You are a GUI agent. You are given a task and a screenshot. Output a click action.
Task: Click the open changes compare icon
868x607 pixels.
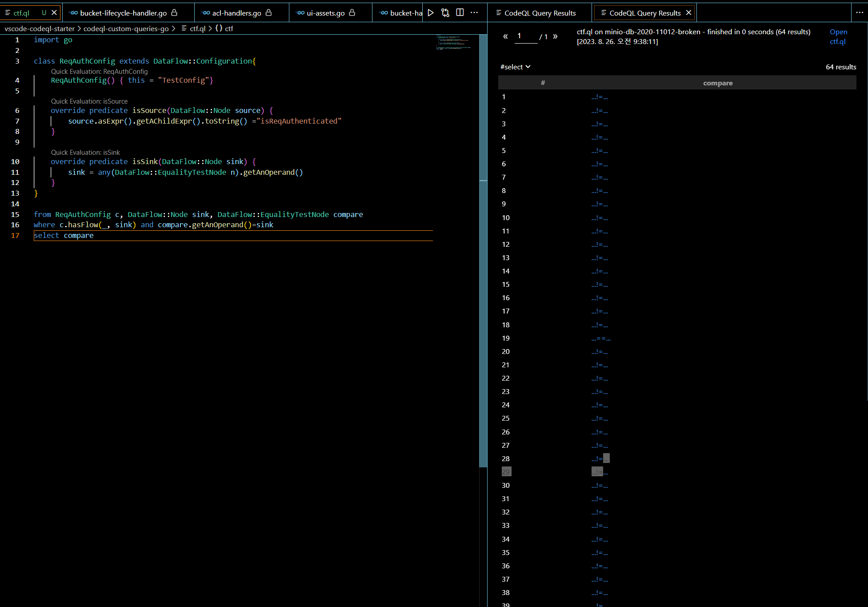(x=445, y=12)
